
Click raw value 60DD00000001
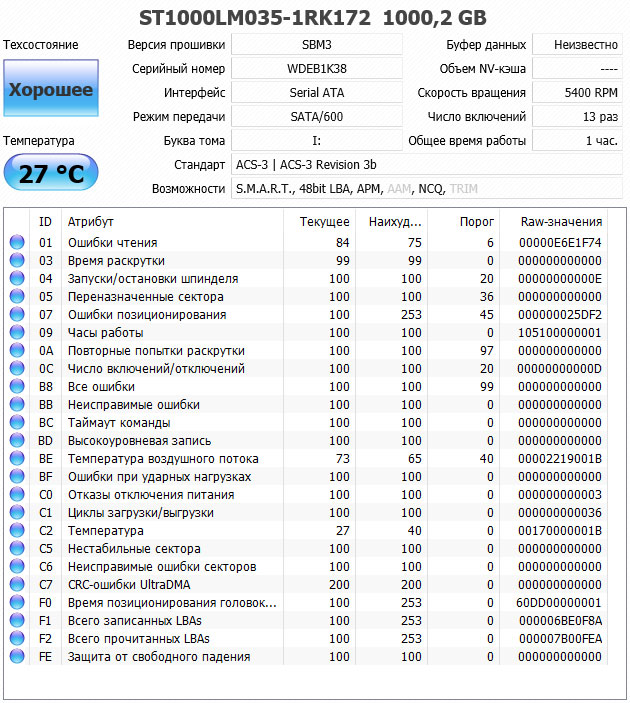(x=559, y=602)
